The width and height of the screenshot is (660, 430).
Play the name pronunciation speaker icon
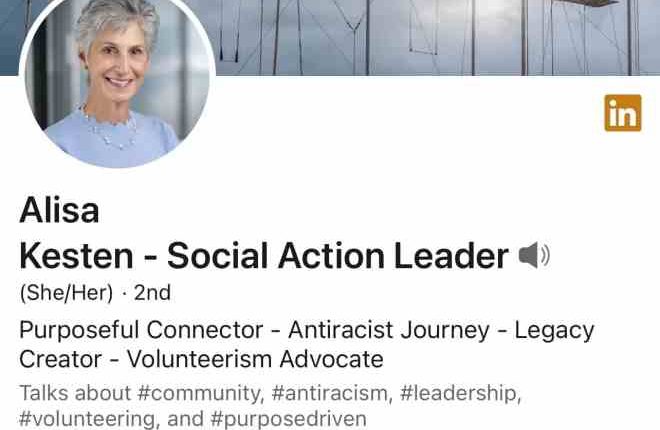[534, 255]
